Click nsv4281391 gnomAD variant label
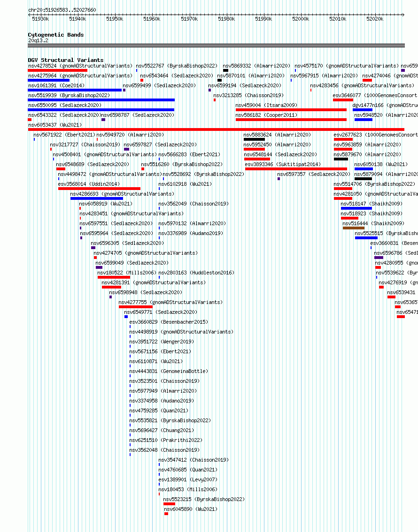 pyautogui.click(x=154, y=282)
